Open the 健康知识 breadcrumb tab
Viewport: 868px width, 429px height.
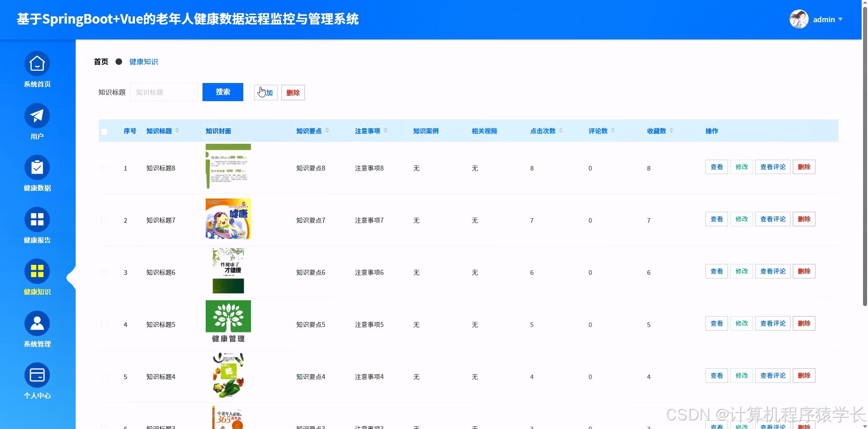click(143, 62)
